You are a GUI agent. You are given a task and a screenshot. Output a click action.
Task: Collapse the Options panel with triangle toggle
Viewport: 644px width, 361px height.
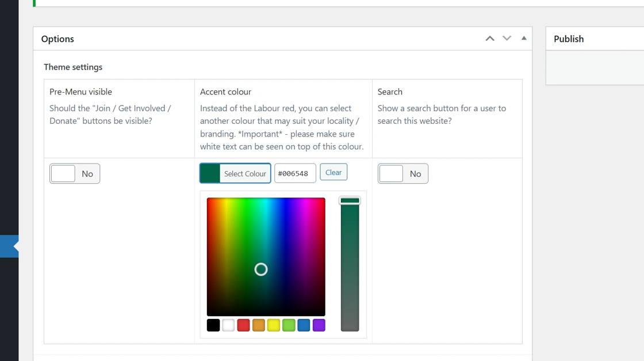pos(524,38)
